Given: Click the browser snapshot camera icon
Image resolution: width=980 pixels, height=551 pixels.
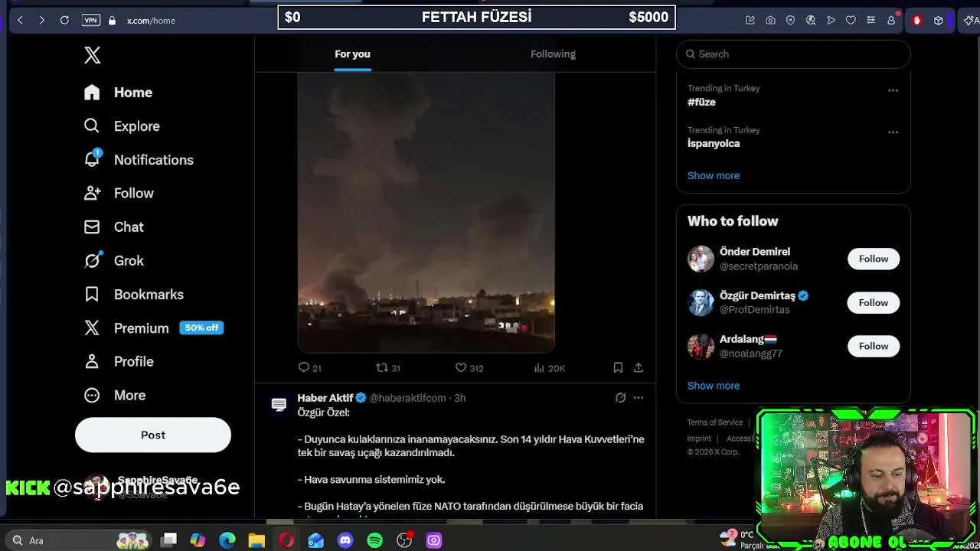Looking at the screenshot, I should [770, 21].
